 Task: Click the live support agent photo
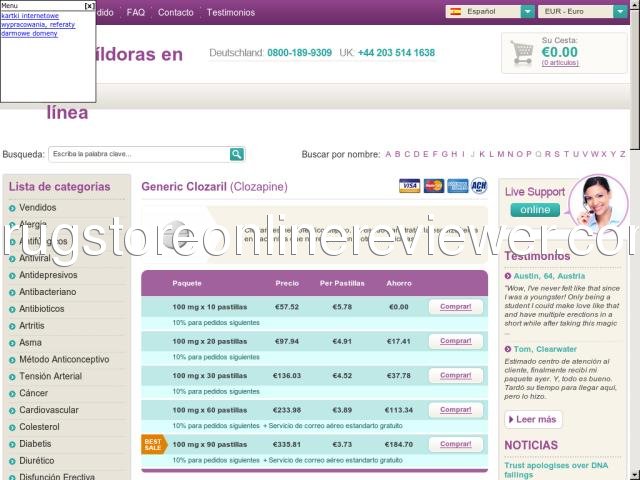coord(598,202)
